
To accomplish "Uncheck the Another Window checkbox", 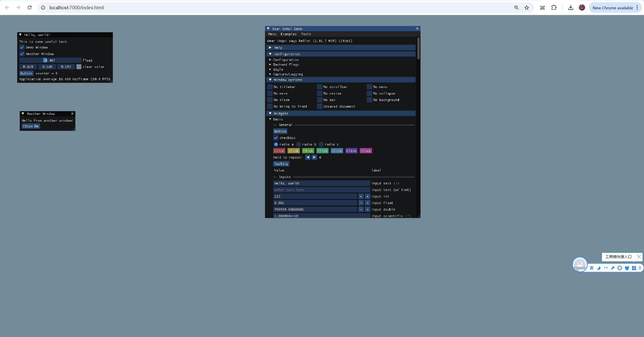I will (x=22, y=54).
